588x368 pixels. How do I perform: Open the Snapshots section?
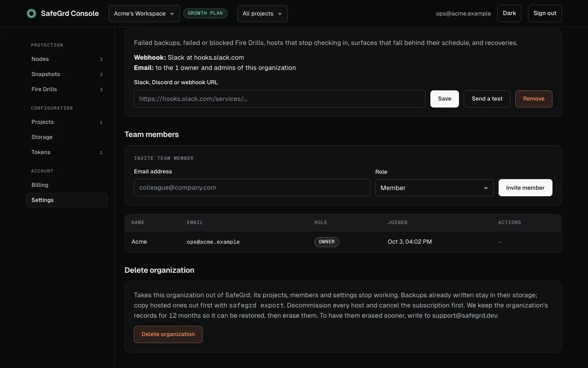click(x=67, y=74)
